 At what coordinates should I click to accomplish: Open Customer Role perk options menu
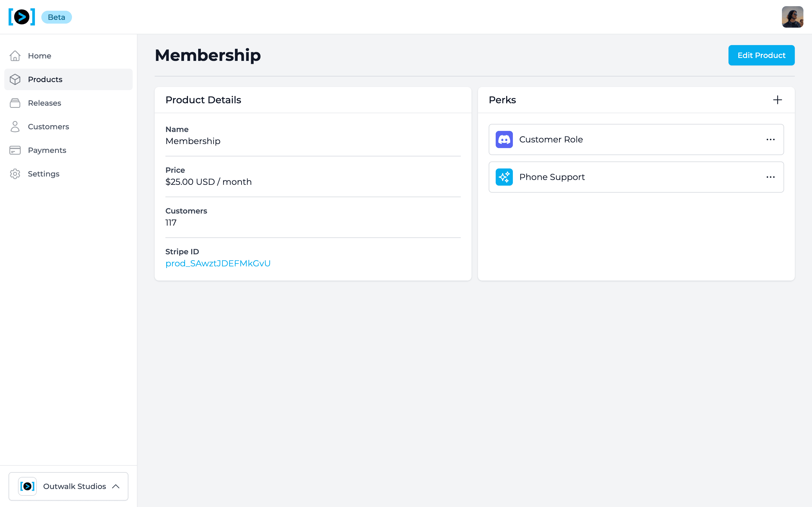(x=770, y=139)
